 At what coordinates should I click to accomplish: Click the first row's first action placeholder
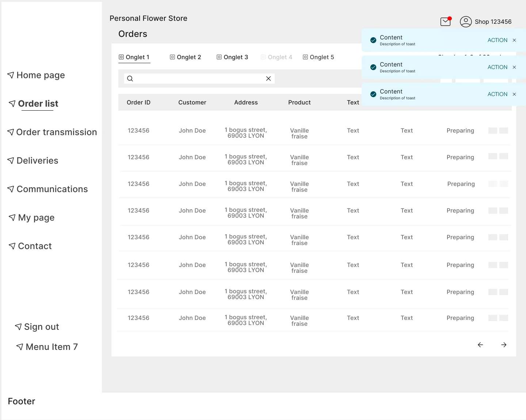coord(493,131)
